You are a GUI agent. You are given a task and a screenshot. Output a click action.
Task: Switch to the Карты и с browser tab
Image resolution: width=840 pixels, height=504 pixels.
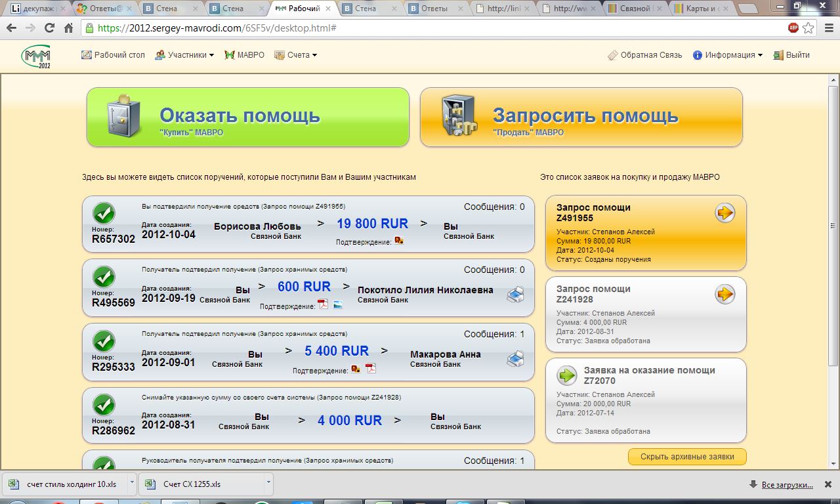click(x=701, y=9)
